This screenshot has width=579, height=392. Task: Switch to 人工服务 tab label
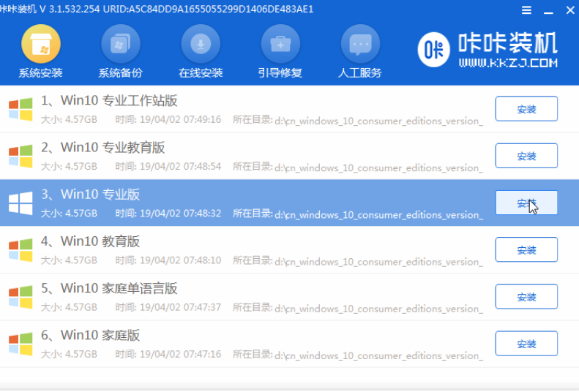click(x=360, y=73)
